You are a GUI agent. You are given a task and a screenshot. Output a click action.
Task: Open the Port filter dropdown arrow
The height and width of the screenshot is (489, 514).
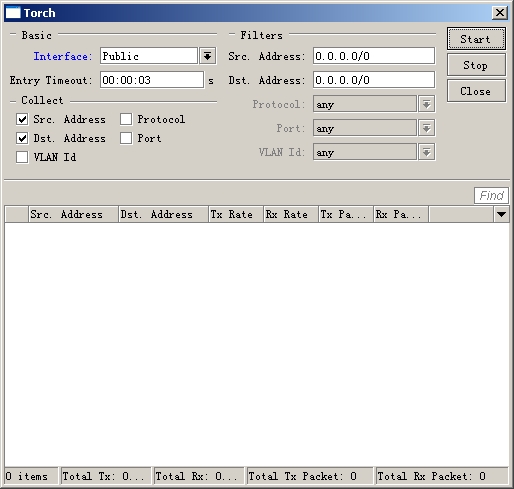tap(427, 128)
